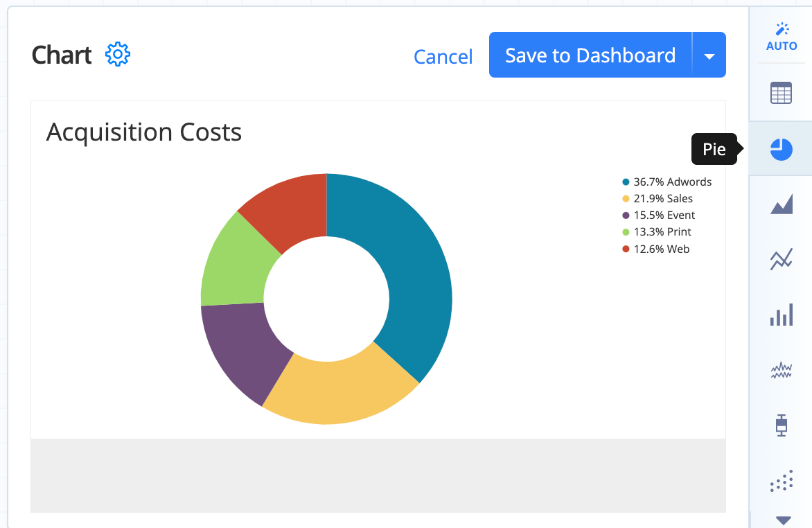This screenshot has height=528, width=812.
Task: Select the AUTO chart type
Action: tap(782, 37)
